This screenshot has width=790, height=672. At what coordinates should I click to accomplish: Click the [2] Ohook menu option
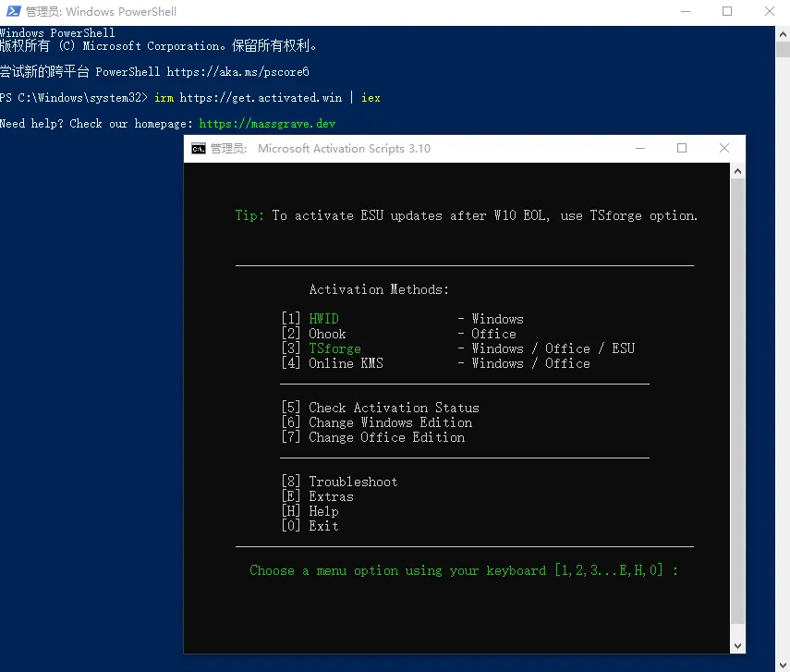click(x=314, y=334)
